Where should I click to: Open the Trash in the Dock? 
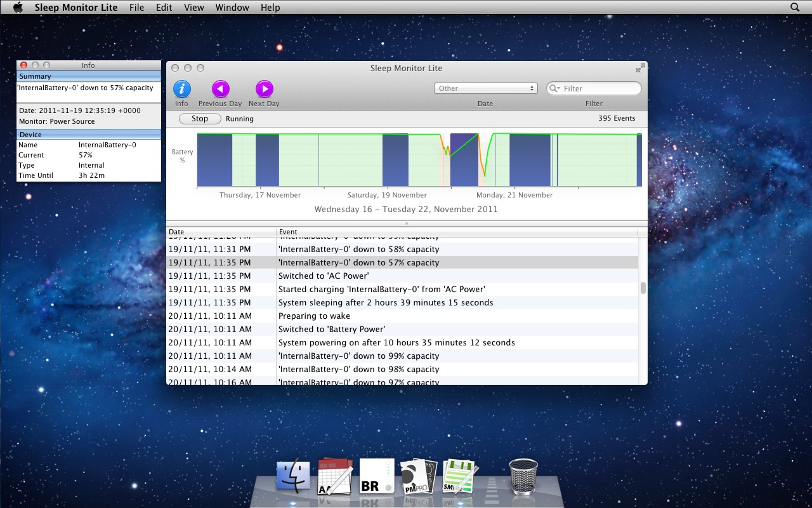pyautogui.click(x=523, y=477)
